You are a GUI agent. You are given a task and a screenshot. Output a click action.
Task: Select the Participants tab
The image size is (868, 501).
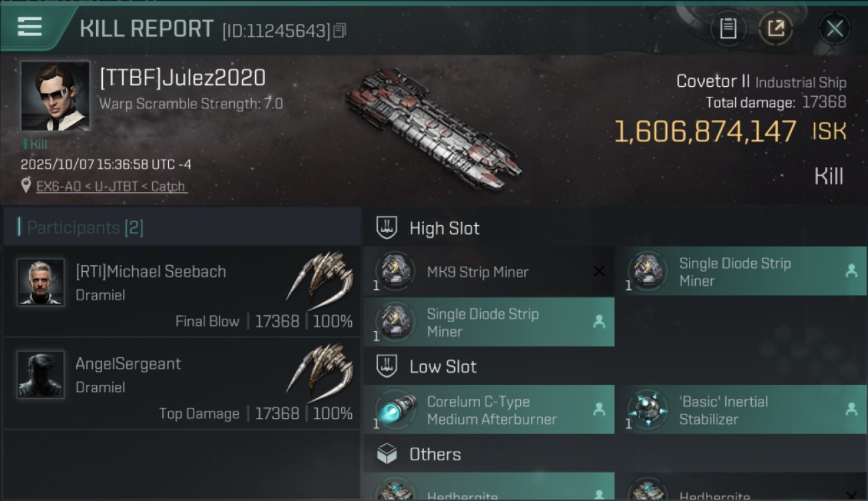[x=85, y=228]
